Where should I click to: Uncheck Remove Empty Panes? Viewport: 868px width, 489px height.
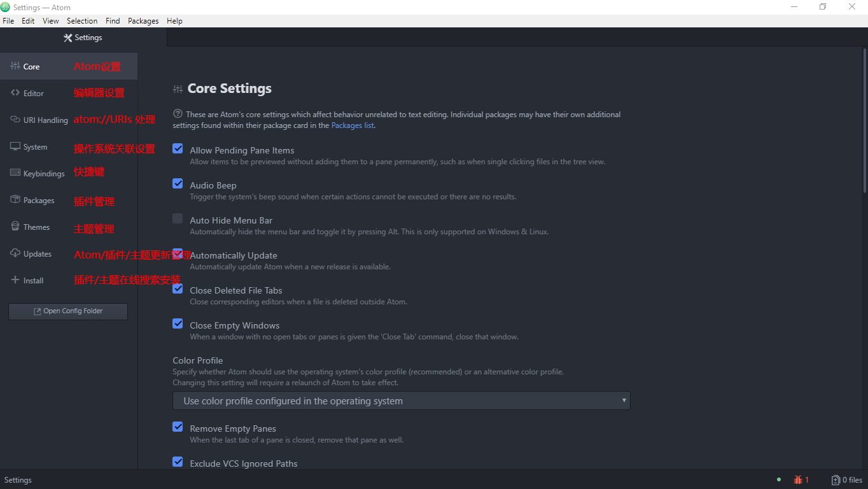tap(178, 427)
